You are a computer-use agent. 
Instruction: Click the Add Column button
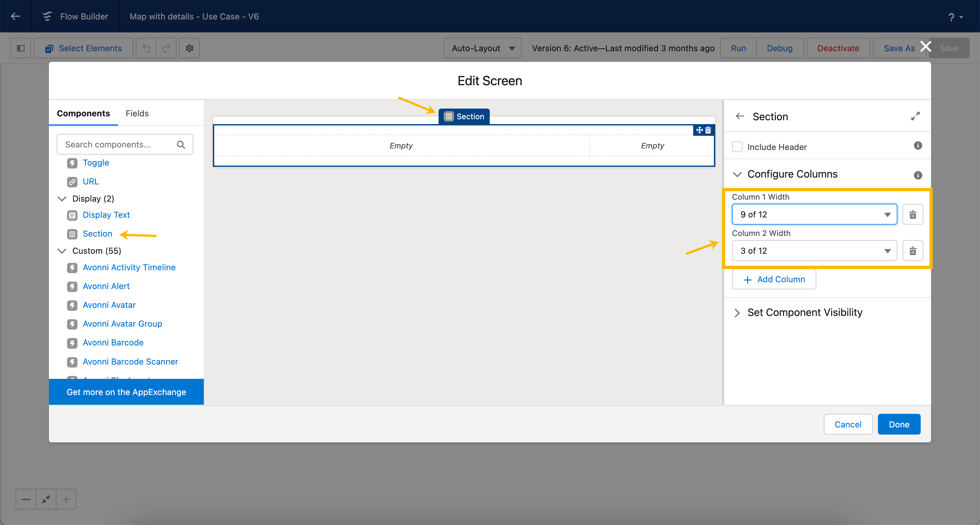(774, 279)
